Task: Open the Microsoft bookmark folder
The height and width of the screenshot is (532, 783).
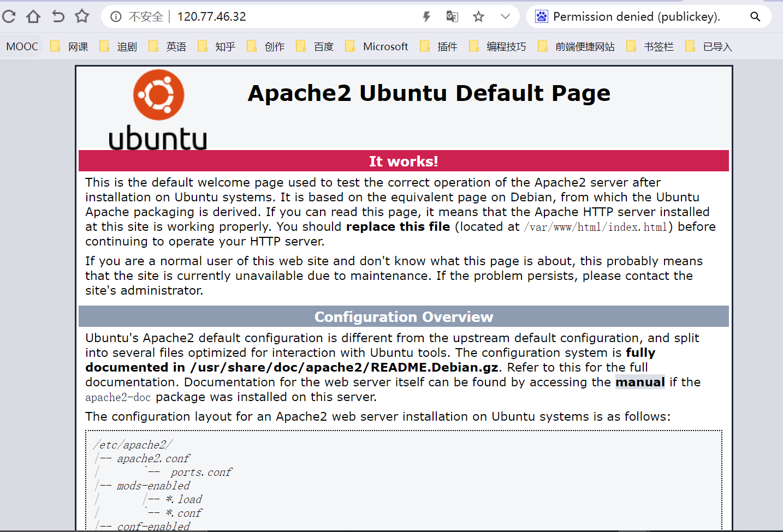Action: [x=376, y=46]
